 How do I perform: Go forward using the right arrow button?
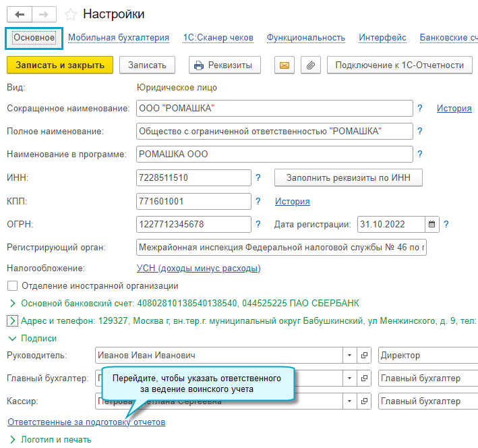(x=44, y=14)
